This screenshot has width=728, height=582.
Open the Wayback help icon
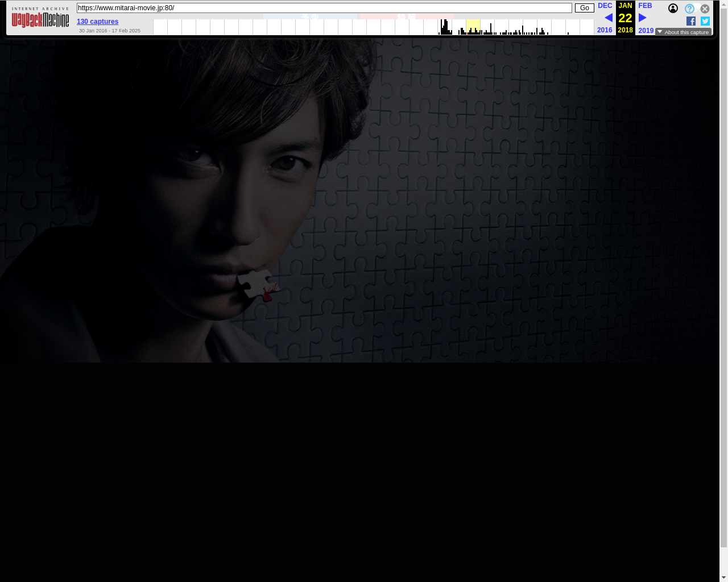point(689,9)
